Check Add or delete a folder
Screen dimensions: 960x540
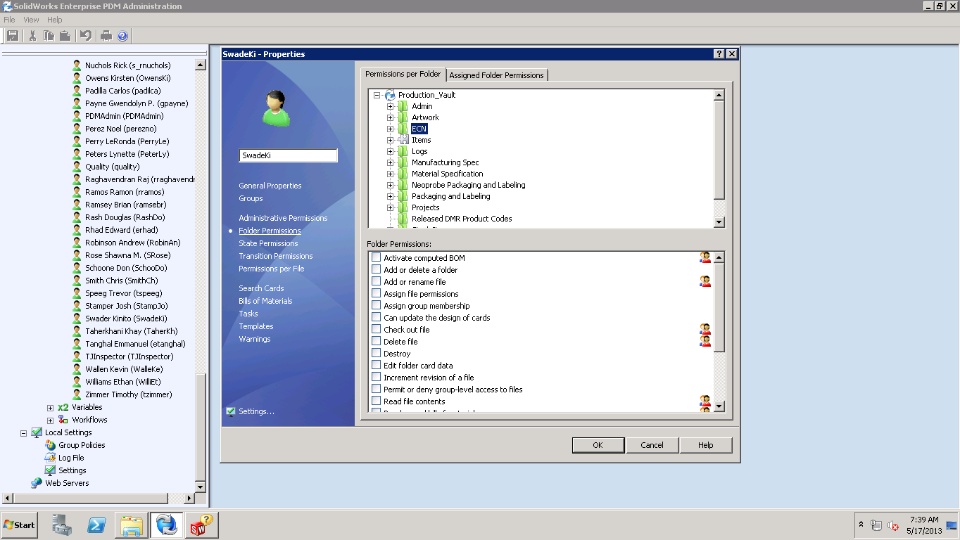(x=376, y=269)
